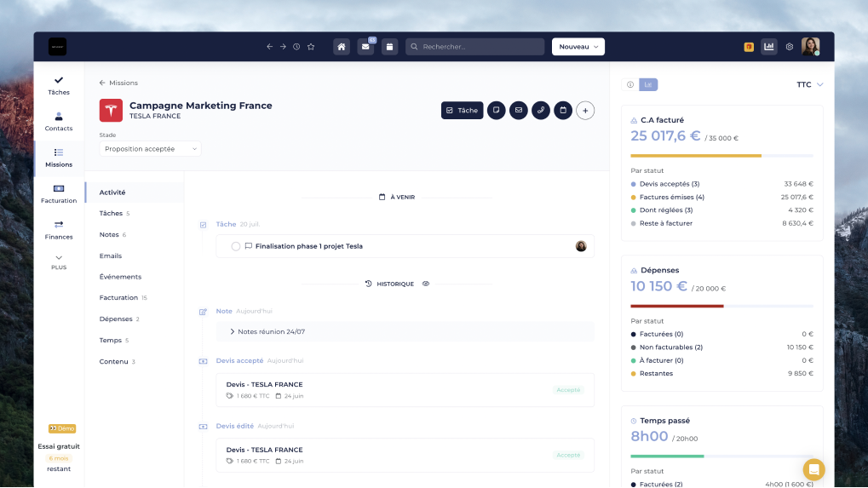Open the statistics chart icon
The width and height of the screenshot is (868, 488).
(x=769, y=47)
